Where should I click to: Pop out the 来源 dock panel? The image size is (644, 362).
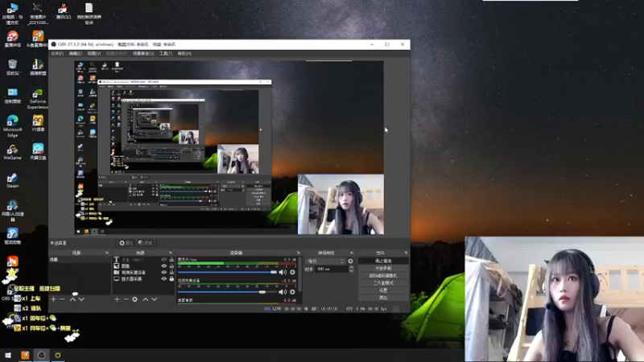click(171, 253)
